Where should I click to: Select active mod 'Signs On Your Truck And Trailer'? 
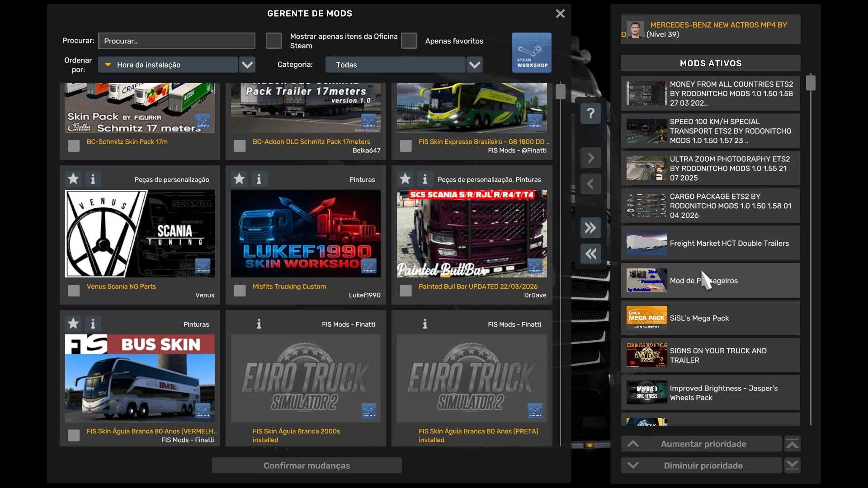(711, 356)
